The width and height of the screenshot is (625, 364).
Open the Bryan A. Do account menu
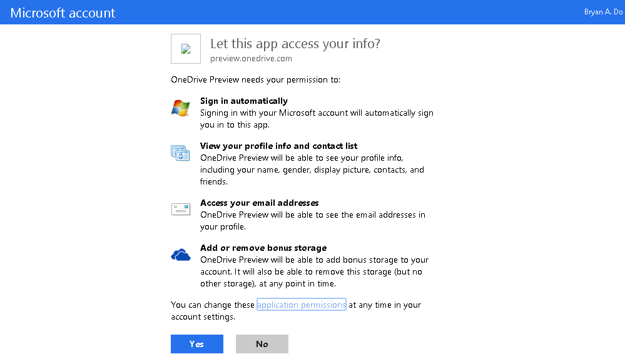(x=604, y=12)
